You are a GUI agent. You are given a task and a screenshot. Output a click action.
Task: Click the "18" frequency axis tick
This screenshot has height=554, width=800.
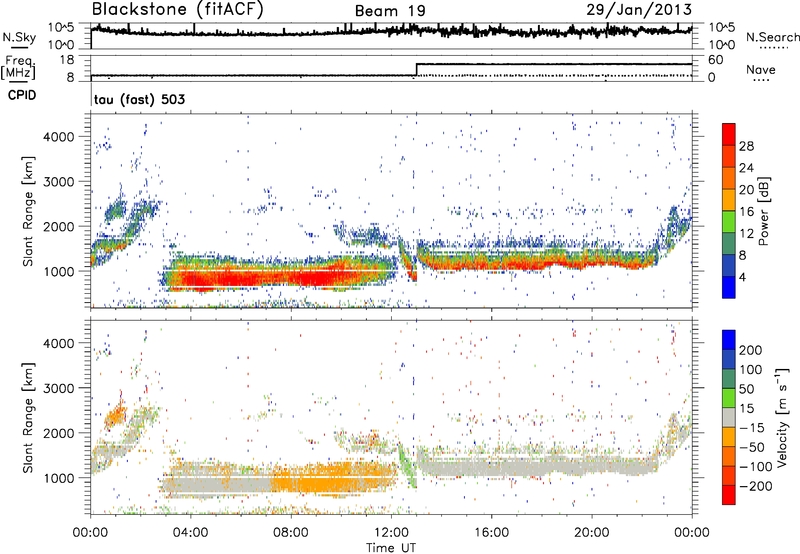point(67,60)
